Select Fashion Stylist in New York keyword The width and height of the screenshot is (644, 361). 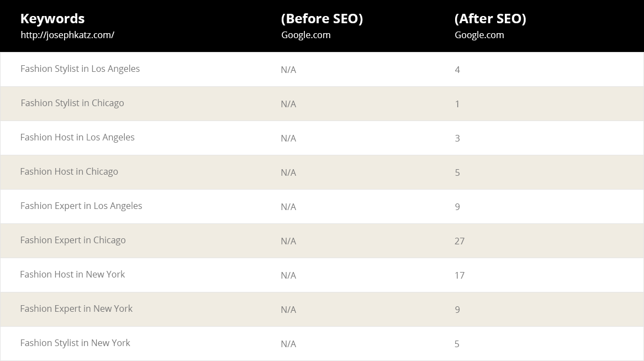(75, 343)
